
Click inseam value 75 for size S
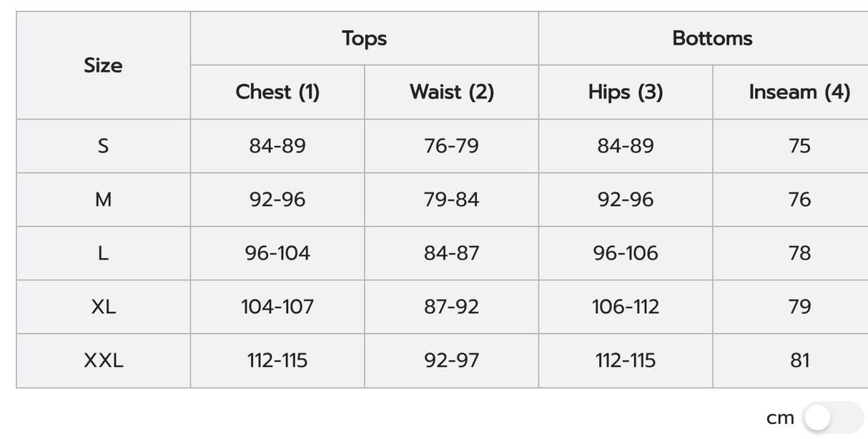click(799, 146)
